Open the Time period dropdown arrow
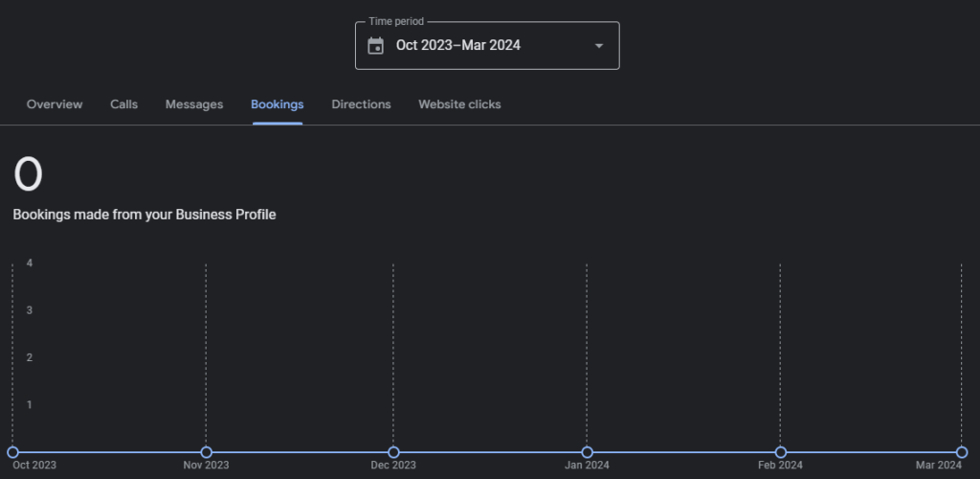 [599, 46]
